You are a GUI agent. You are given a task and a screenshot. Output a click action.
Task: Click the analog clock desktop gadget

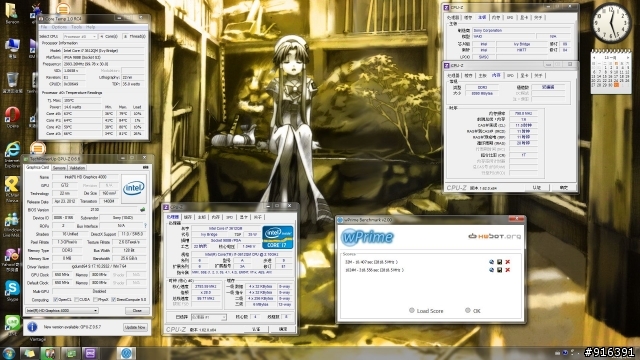click(611, 23)
